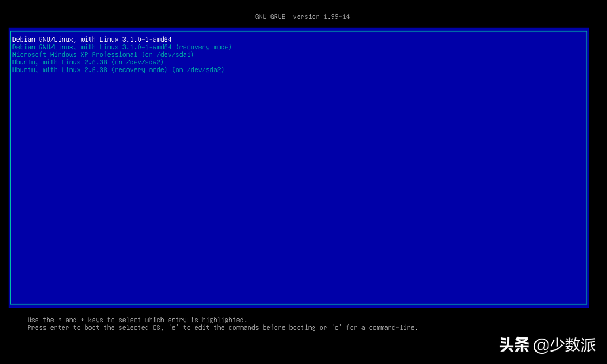607x364 pixels.
Task: Click the GNU GRUB version 1.99-14 header text
Action: (302, 16)
